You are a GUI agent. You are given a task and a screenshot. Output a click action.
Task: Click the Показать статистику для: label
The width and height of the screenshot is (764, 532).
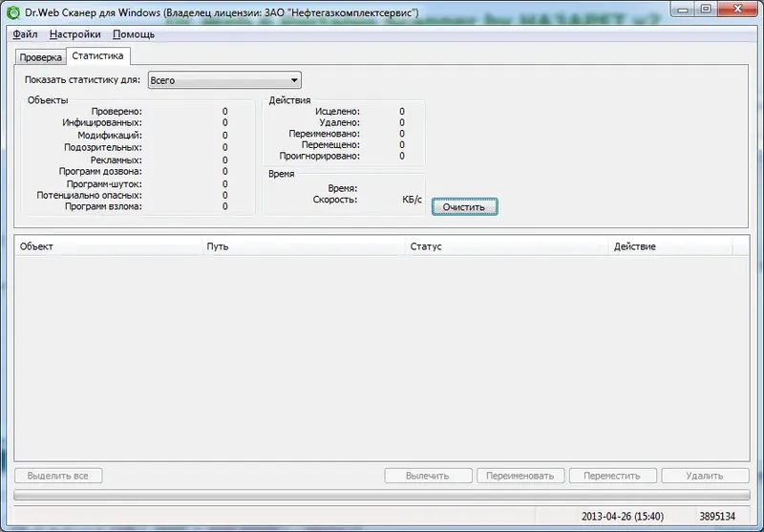tap(82, 80)
